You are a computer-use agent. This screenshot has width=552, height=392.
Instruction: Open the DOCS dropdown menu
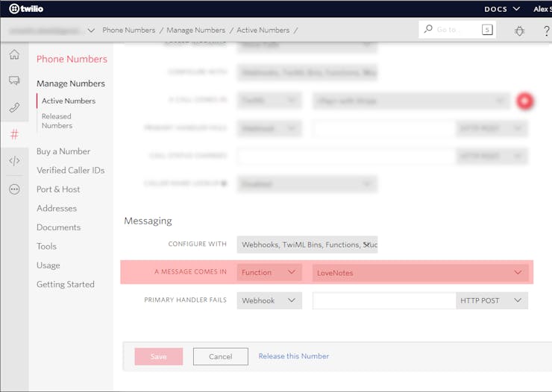[x=502, y=9]
